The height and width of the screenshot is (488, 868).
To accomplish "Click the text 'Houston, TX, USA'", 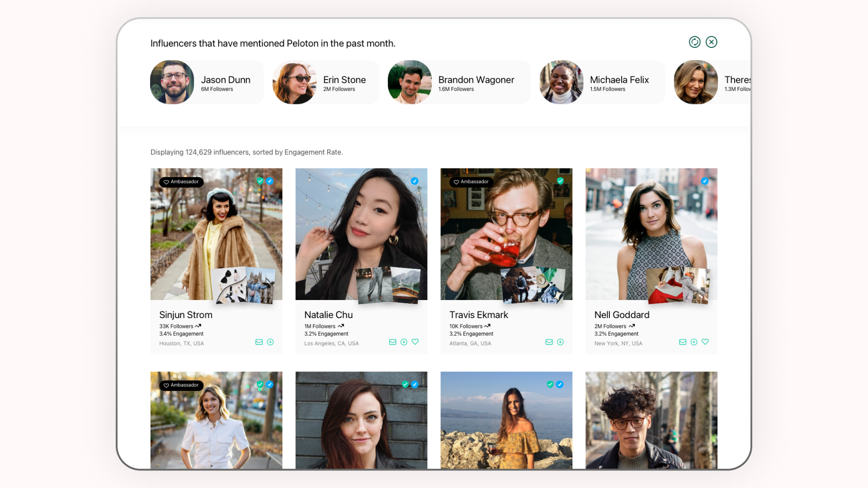I will [x=181, y=343].
